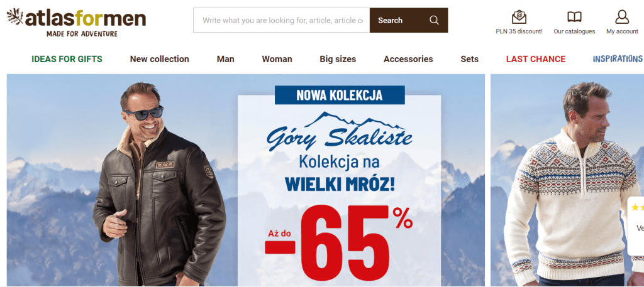The image size is (644, 287).
Task: Go to LAST CHANCE deals
Action: coord(536,59)
